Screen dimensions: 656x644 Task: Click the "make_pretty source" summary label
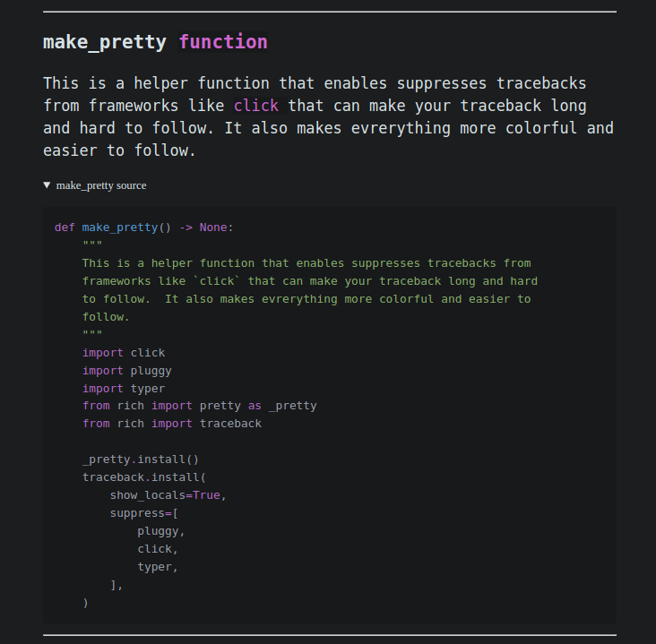[x=100, y=185]
